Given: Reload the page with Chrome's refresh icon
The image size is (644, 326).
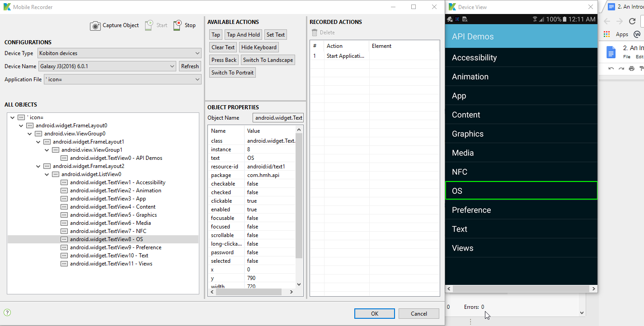Looking at the screenshot, I should pyautogui.click(x=632, y=21).
